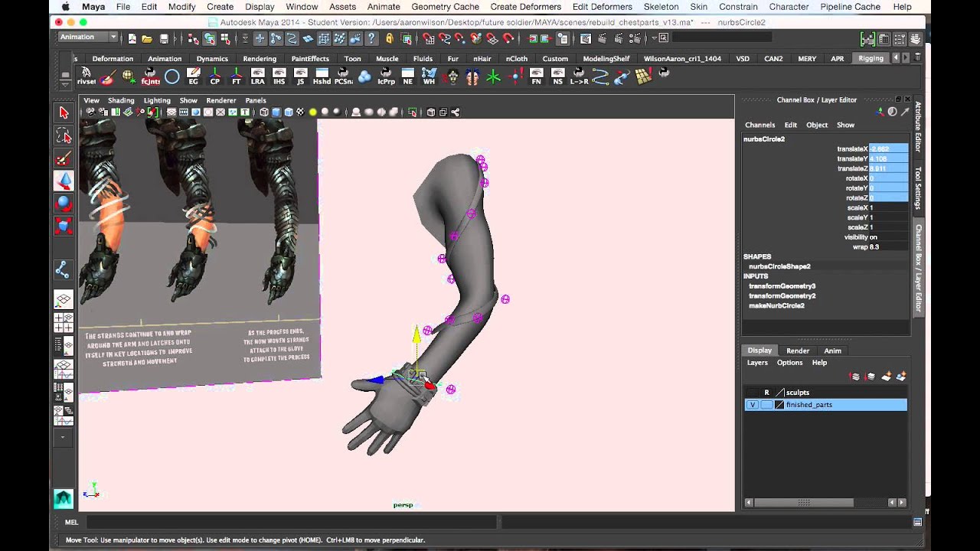Lock selection with padlock icon

click(390, 38)
